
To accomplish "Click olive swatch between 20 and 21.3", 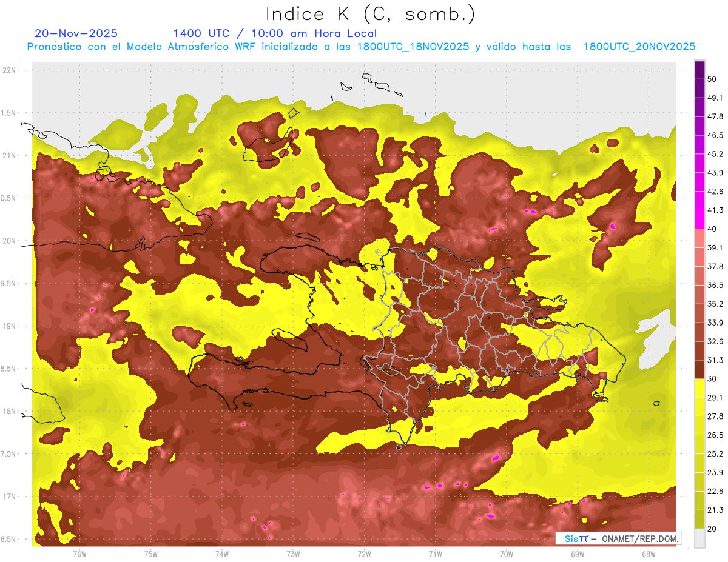I will pos(699,519).
